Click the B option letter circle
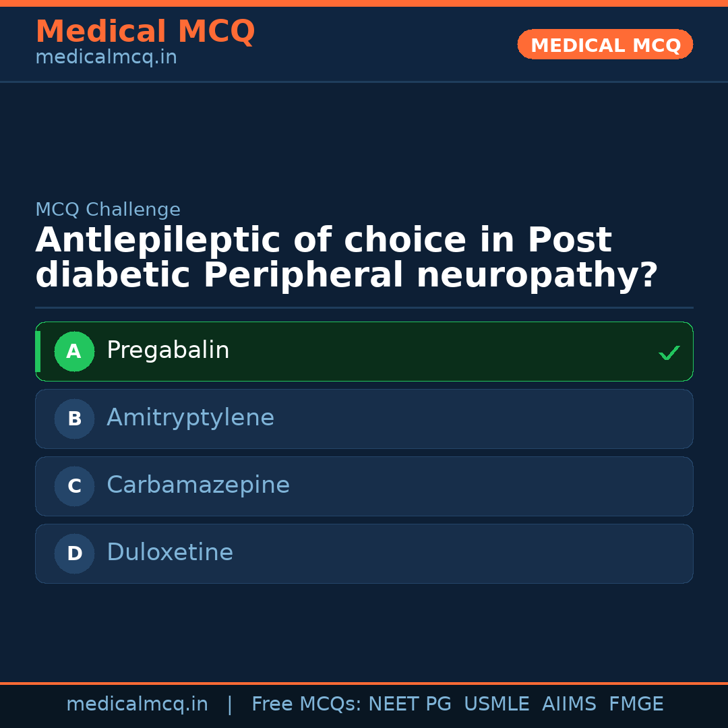The image size is (728, 728). click(x=74, y=419)
